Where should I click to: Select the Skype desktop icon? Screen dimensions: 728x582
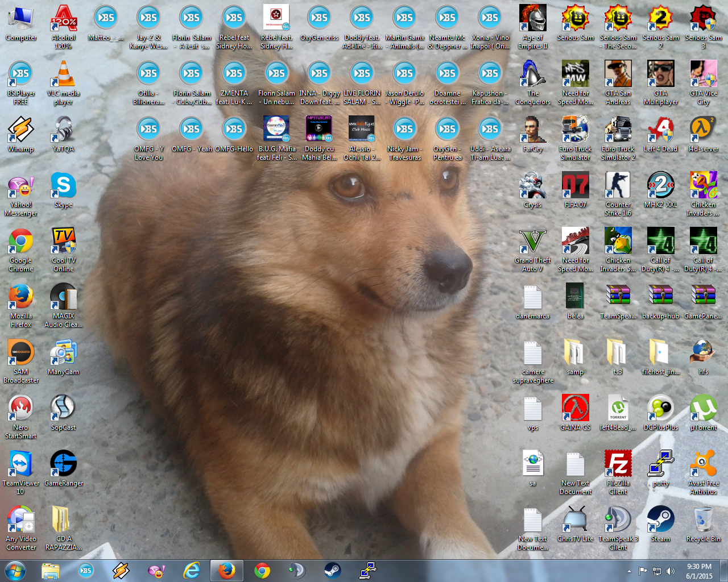coord(63,186)
